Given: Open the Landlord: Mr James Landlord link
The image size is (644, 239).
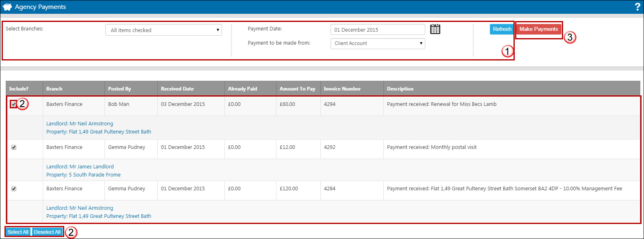Looking at the screenshot, I should point(80,167).
